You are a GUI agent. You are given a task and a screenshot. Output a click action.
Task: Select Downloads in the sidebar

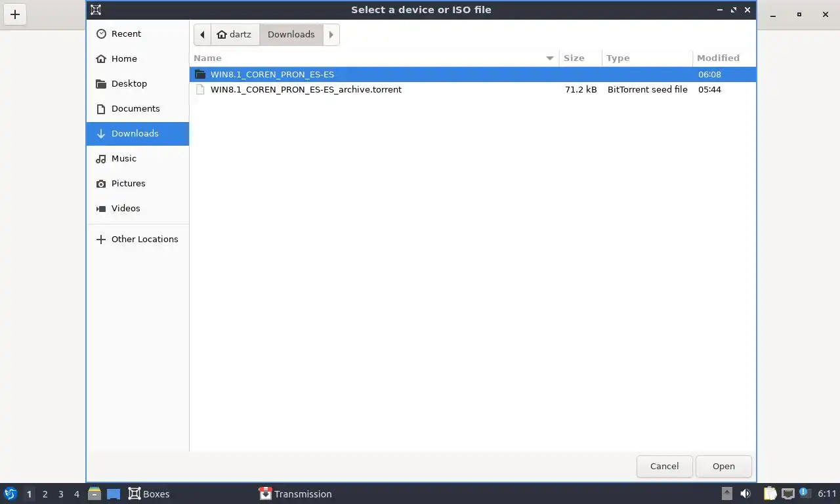(137, 133)
